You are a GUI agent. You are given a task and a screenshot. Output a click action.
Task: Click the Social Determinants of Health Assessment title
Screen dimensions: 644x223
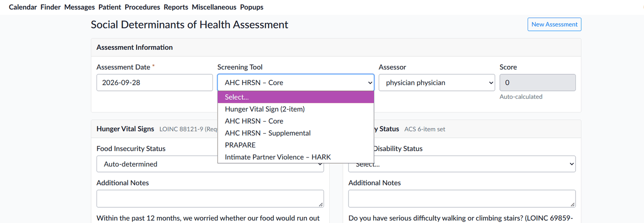click(190, 25)
